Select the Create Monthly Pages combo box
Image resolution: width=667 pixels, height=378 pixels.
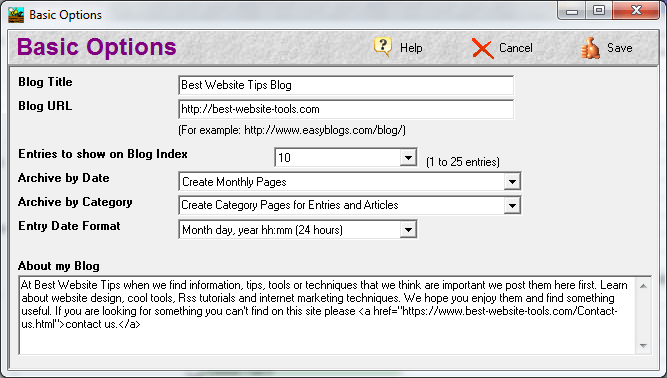(350, 182)
